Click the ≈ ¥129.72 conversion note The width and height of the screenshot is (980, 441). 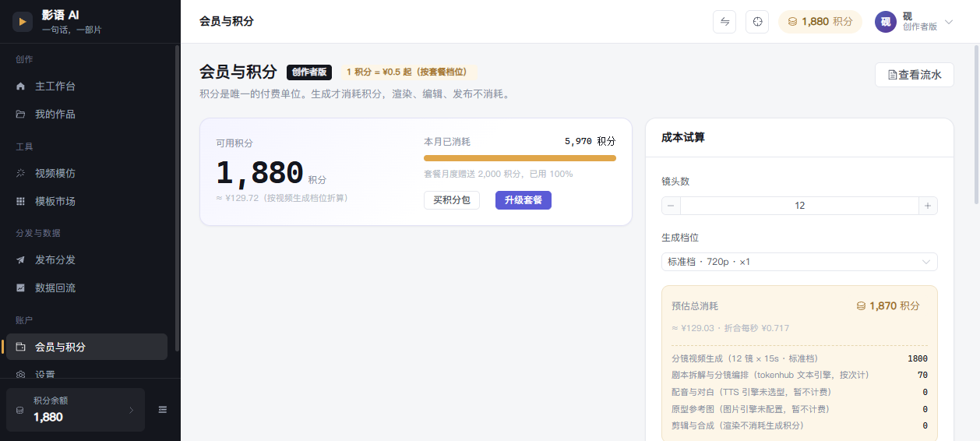pyautogui.click(x=282, y=198)
